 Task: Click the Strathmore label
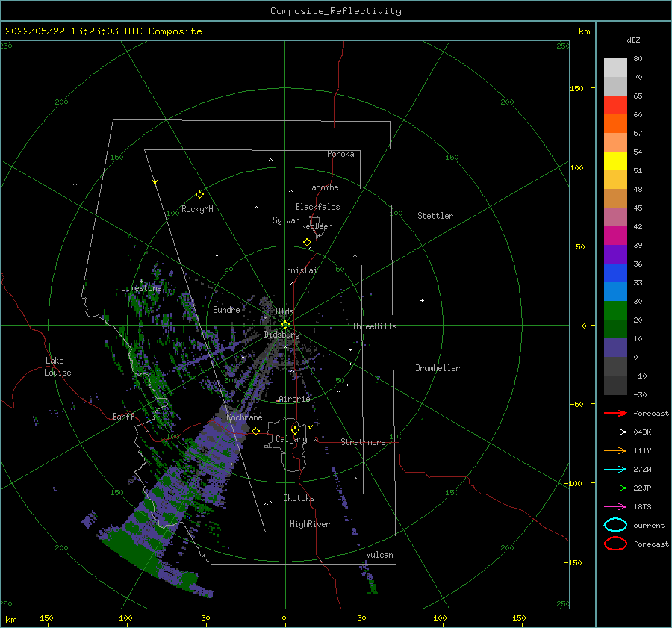coord(363,442)
